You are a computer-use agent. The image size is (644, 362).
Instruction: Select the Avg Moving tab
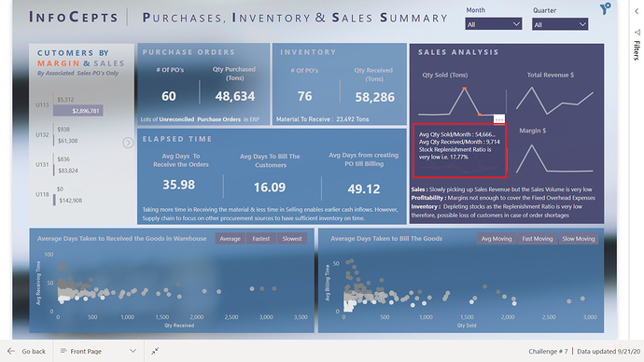[x=497, y=239]
